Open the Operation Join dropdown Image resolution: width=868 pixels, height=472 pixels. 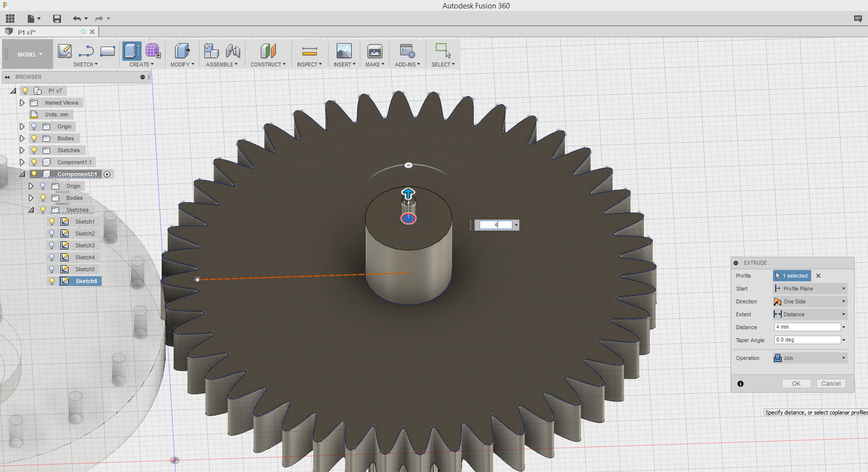tap(810, 358)
